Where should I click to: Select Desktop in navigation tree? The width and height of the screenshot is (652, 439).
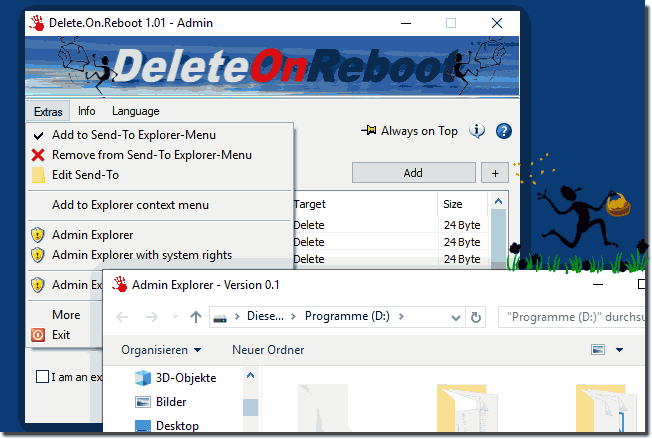coord(167,426)
